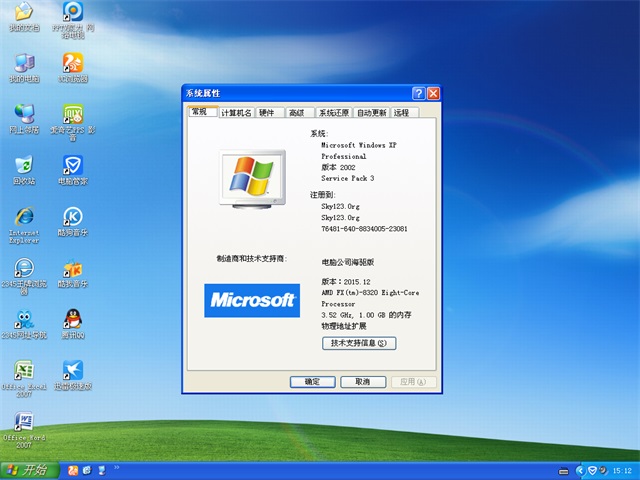640x480 pixels.
Task: Launch the 迅雷极速版 desktop shortcut
Action: (72, 372)
